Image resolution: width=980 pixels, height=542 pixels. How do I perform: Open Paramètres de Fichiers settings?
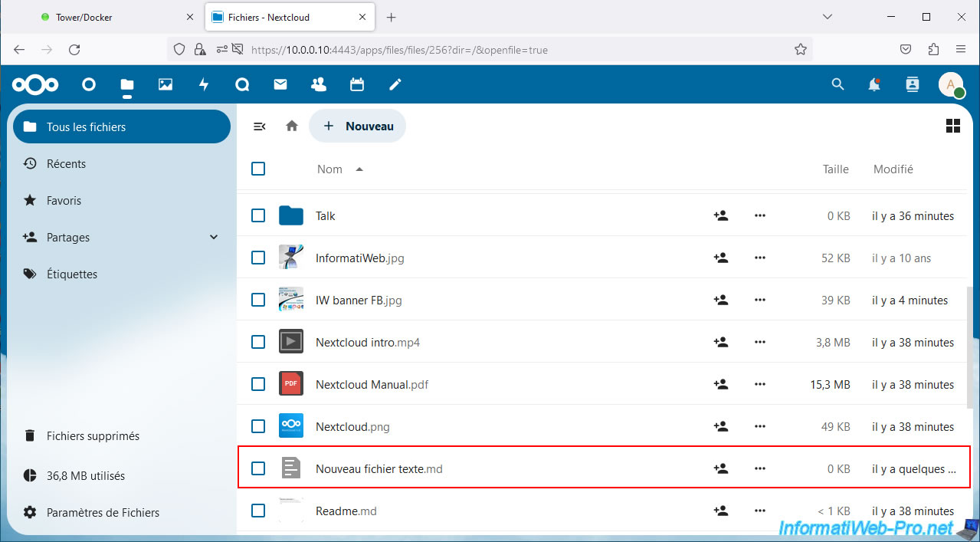(103, 513)
